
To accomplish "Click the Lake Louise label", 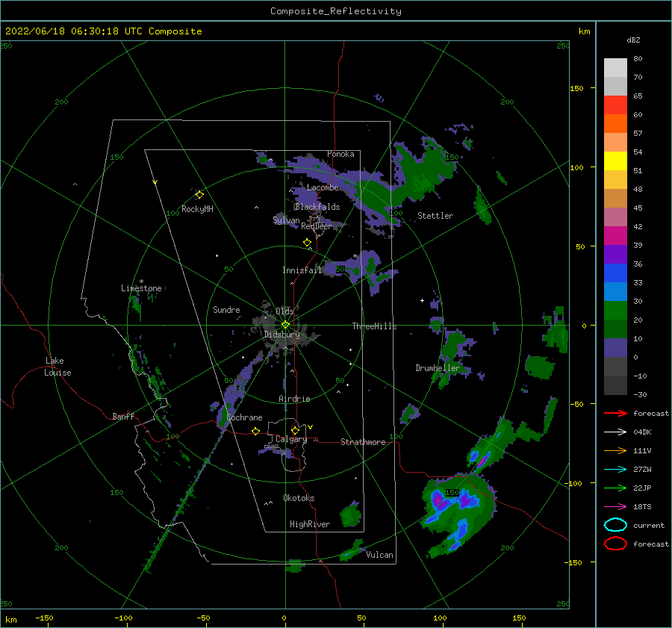I will click(x=57, y=367).
